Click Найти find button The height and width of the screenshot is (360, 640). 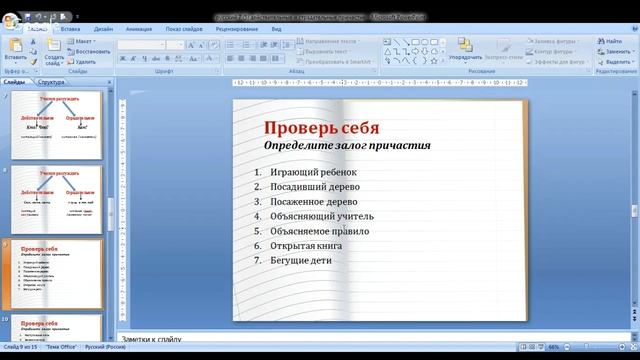pyautogui.click(x=610, y=41)
